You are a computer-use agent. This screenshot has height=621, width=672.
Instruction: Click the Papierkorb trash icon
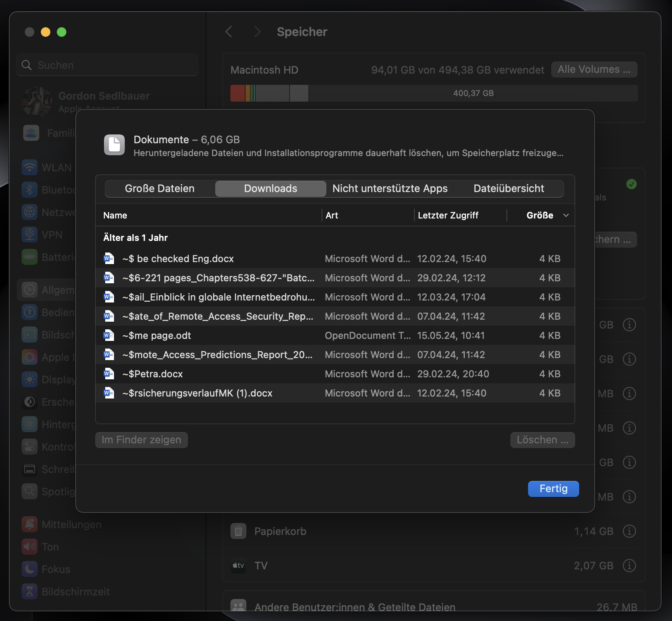[238, 531]
